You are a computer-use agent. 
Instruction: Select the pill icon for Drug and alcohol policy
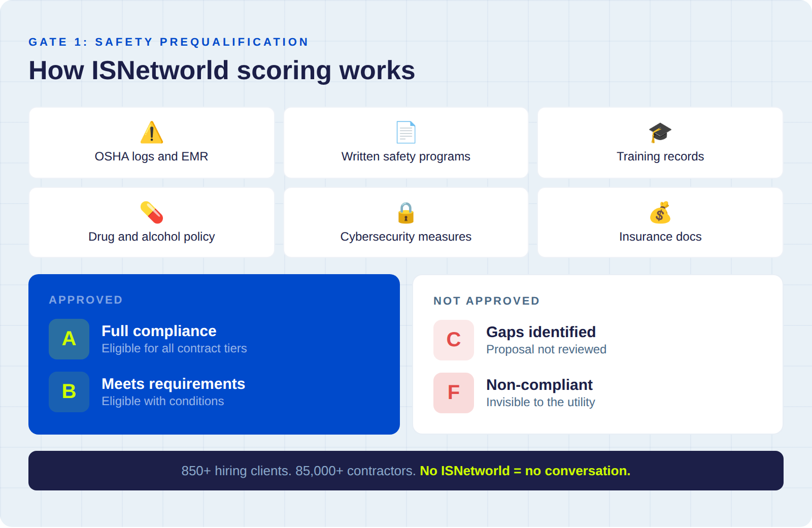coord(151,213)
